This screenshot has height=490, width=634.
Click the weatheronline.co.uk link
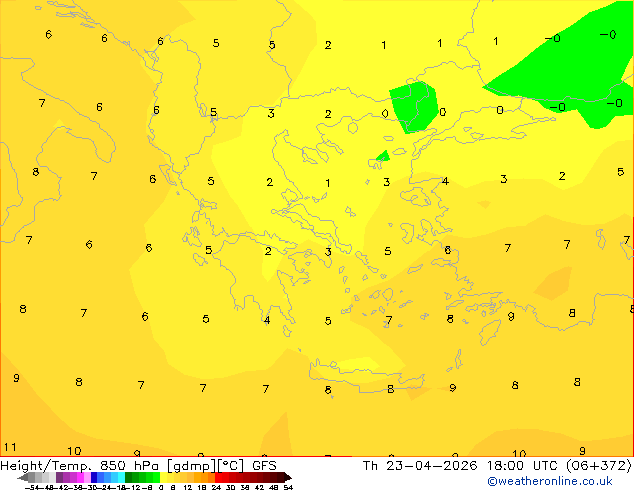click(x=550, y=481)
